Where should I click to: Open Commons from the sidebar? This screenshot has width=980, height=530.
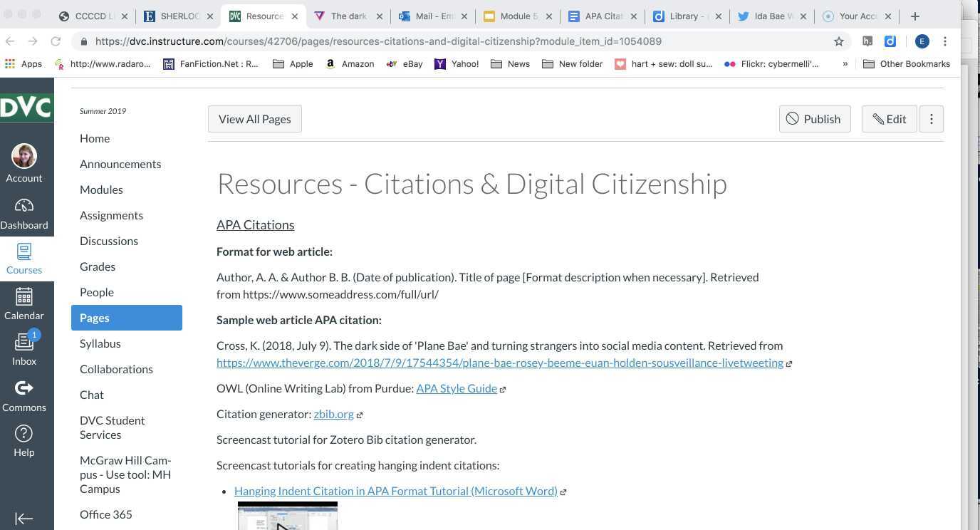point(24,394)
